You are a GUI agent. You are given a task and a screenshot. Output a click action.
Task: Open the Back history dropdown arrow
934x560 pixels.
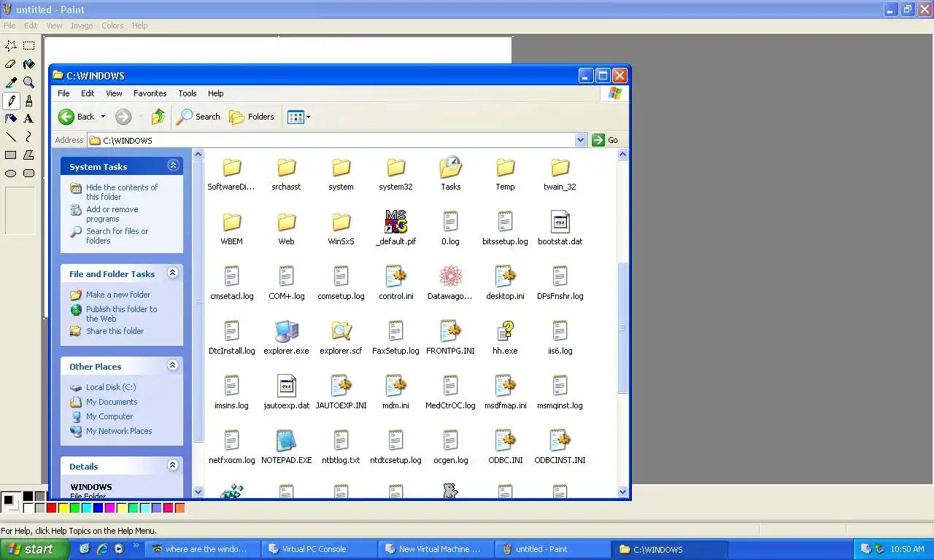tap(103, 117)
